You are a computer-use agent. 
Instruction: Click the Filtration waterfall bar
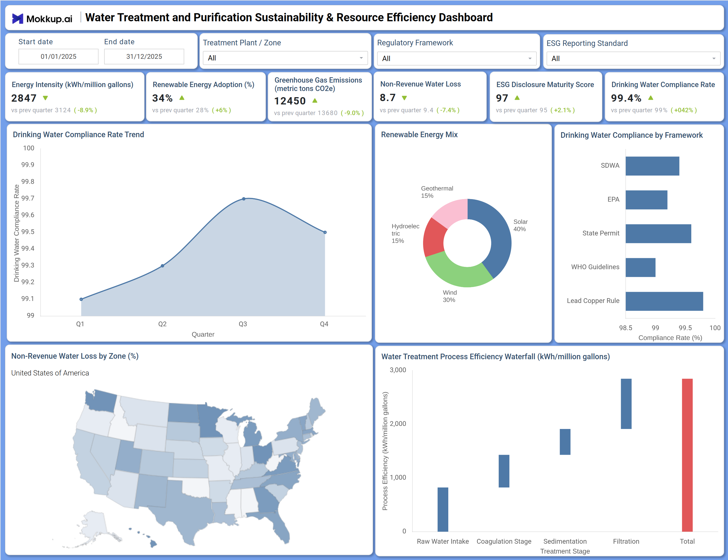(x=626, y=404)
